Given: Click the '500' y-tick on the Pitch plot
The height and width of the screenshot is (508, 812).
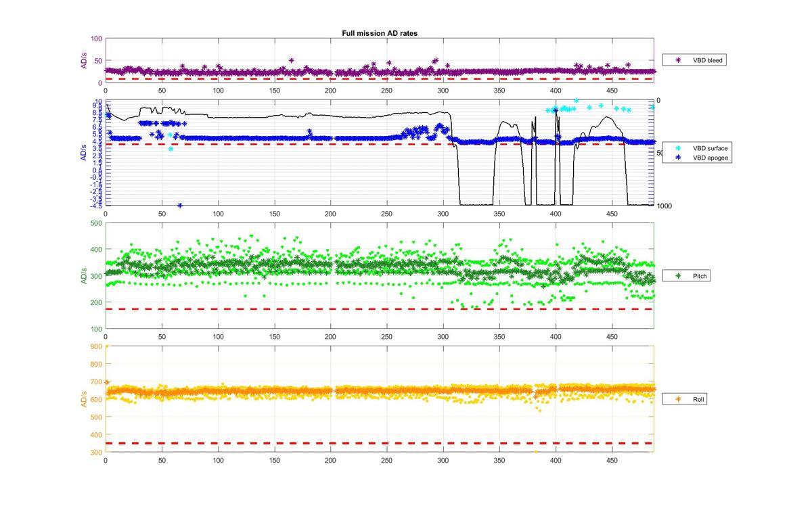Looking at the screenshot, I should (96, 223).
